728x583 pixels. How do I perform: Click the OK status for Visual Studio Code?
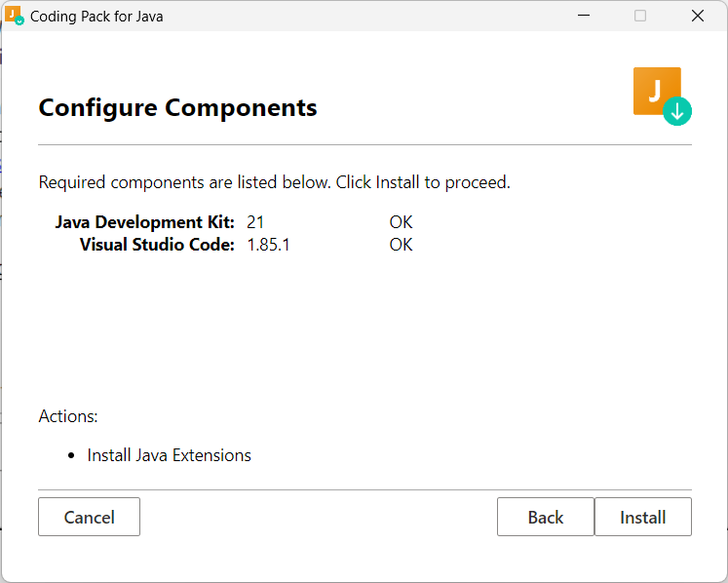coord(401,245)
